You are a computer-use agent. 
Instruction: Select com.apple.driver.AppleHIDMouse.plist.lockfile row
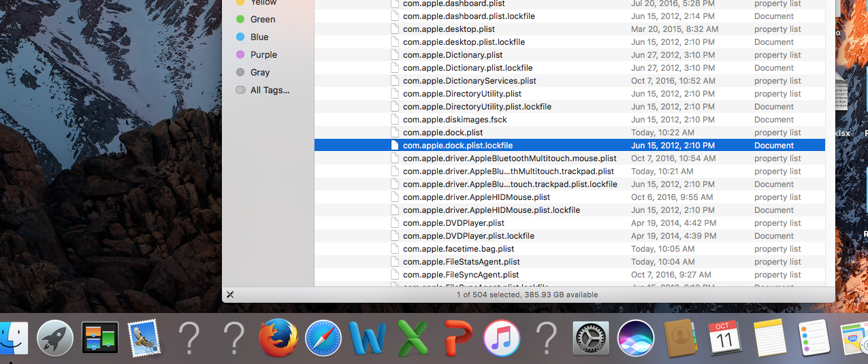click(x=569, y=210)
